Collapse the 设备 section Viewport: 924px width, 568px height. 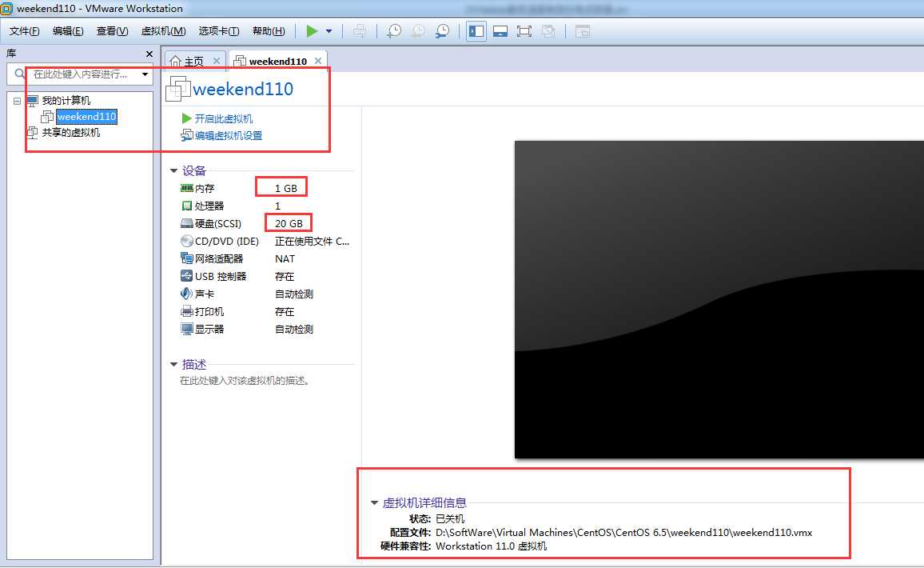click(173, 171)
